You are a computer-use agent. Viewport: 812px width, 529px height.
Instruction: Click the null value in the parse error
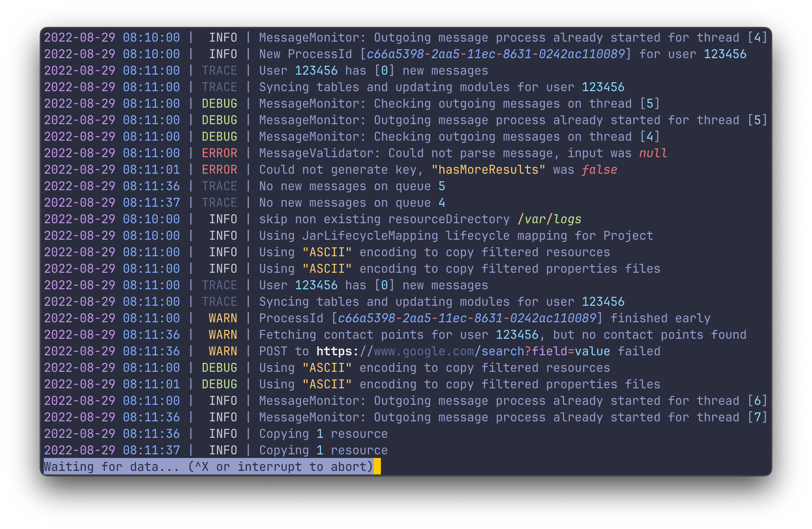pos(653,153)
